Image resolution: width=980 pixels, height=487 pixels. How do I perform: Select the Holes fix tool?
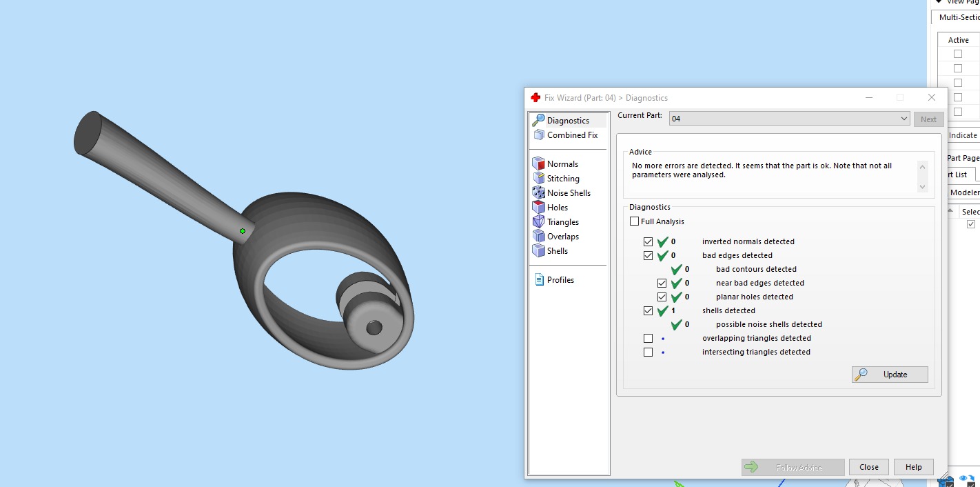pyautogui.click(x=558, y=208)
